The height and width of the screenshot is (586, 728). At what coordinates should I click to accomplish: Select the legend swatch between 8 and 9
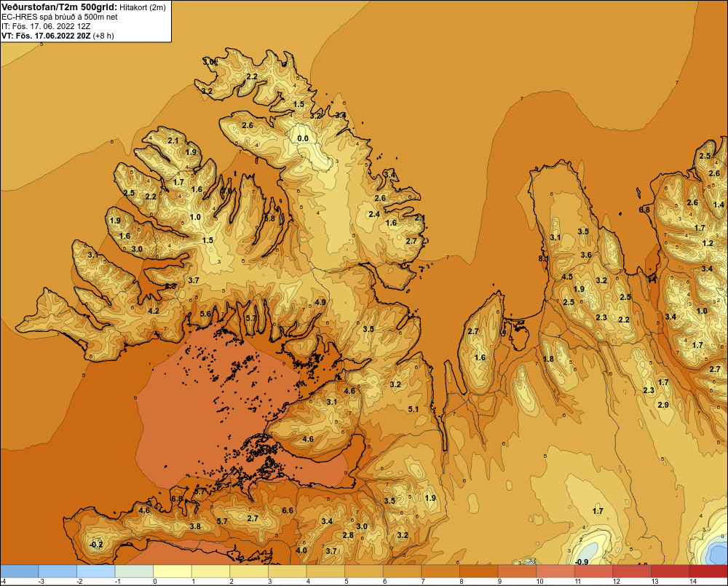point(479,571)
